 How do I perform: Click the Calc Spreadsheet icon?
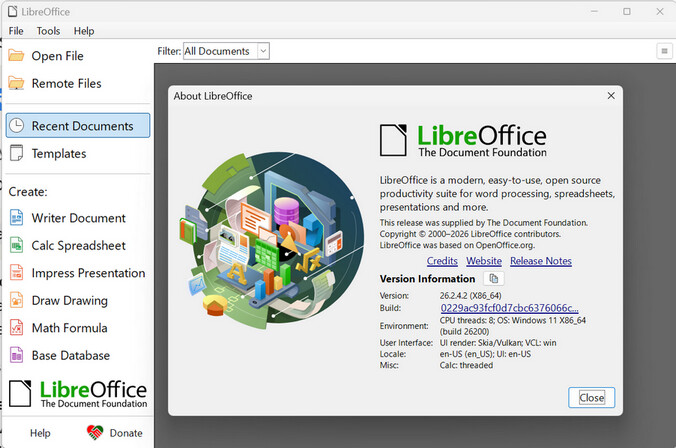click(16, 245)
